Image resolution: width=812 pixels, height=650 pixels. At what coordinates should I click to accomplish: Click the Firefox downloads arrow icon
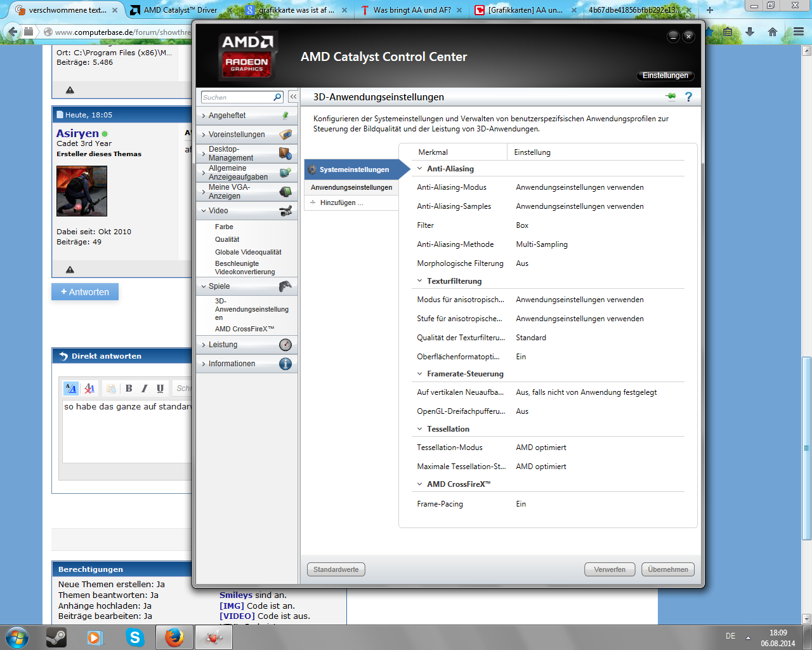(750, 32)
